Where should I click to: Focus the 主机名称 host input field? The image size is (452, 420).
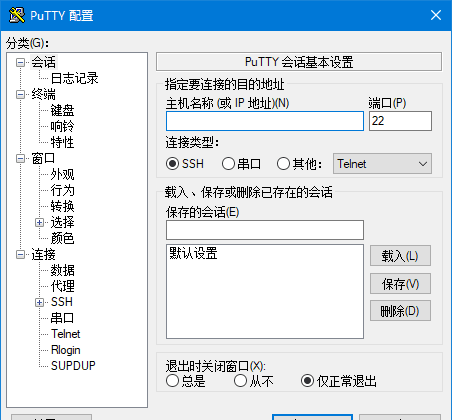click(265, 121)
